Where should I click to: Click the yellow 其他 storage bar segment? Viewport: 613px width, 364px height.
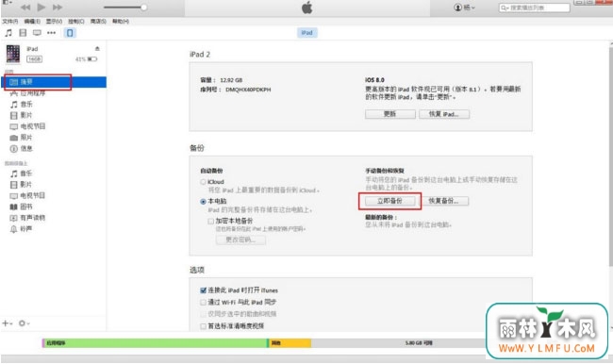[290, 343]
